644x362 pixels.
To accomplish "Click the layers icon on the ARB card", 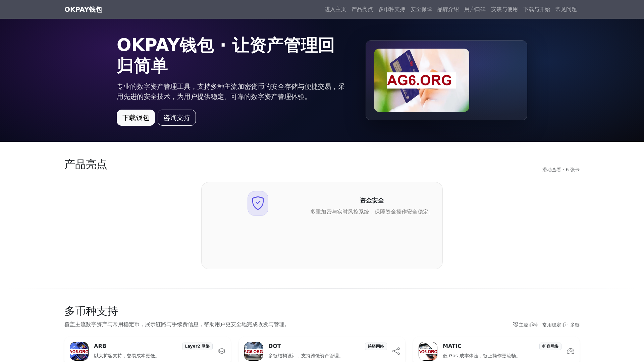I will point(222,351).
